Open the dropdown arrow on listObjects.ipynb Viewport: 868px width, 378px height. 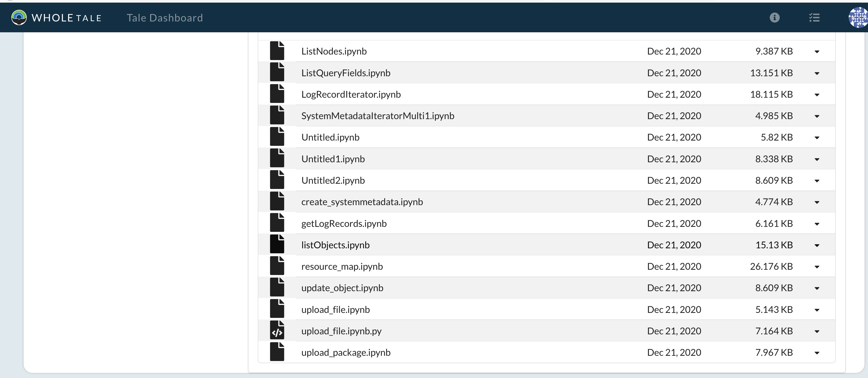click(x=817, y=245)
